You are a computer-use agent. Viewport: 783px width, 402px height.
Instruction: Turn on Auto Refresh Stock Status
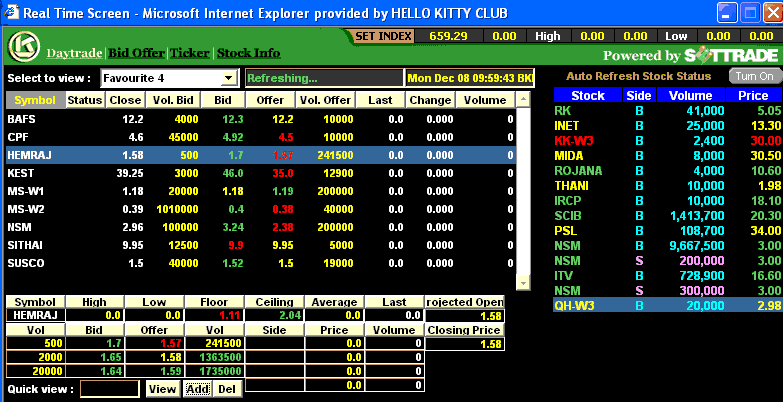(x=754, y=76)
